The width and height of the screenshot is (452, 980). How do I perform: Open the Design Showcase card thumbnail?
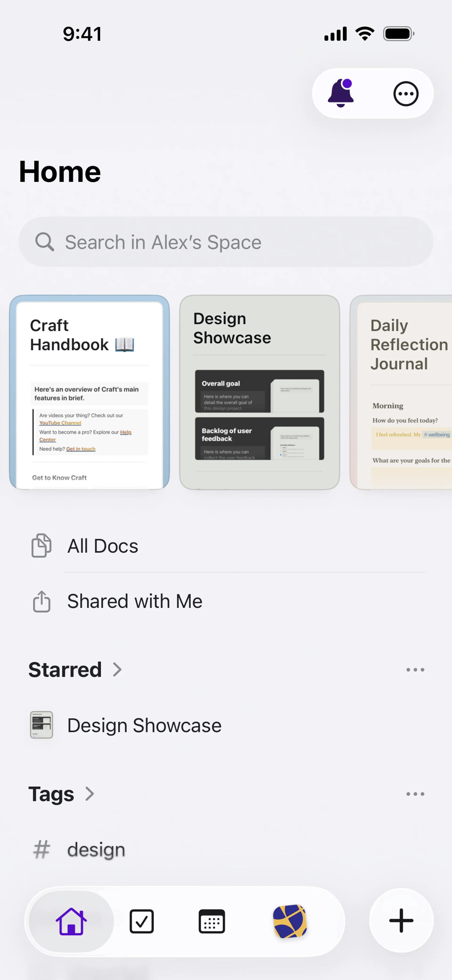click(x=259, y=415)
